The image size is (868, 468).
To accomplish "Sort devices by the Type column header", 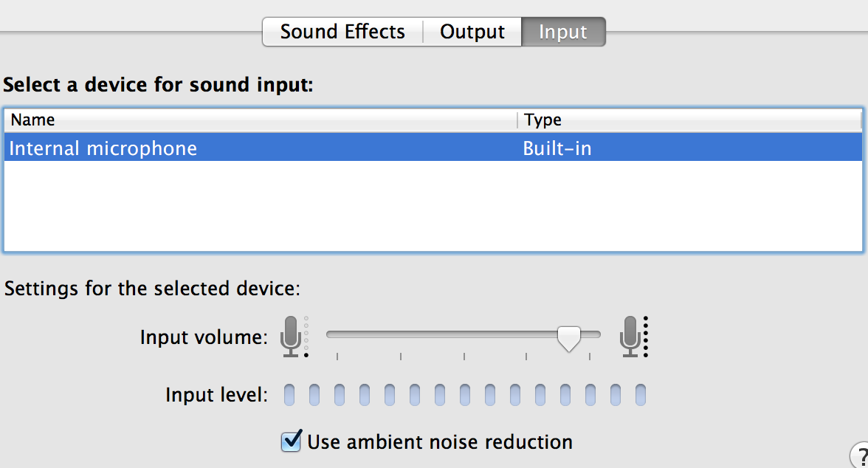I will click(x=689, y=120).
